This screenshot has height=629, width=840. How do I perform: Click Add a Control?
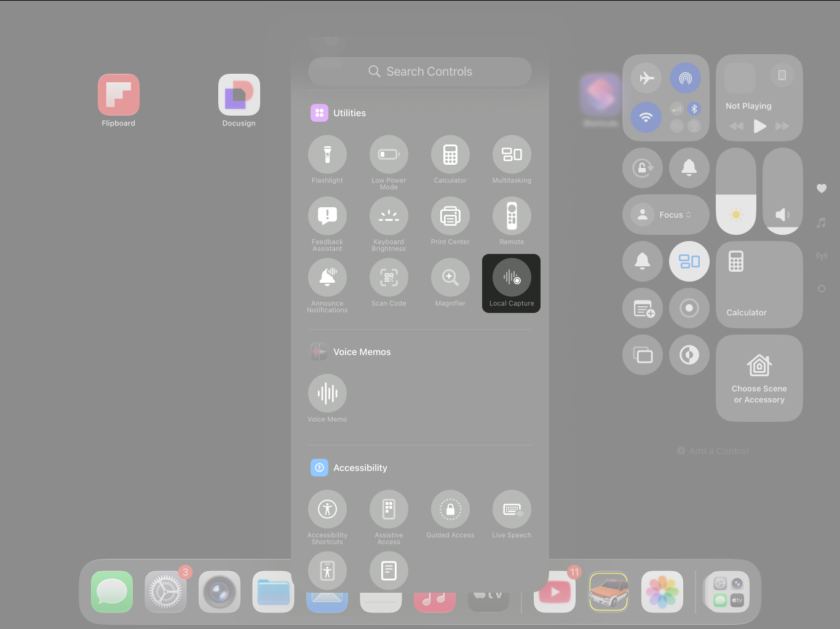[712, 451]
